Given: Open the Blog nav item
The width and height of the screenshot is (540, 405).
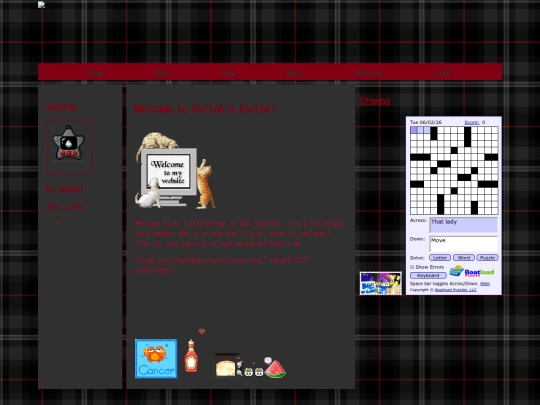Looking at the screenshot, I should coord(229,73).
